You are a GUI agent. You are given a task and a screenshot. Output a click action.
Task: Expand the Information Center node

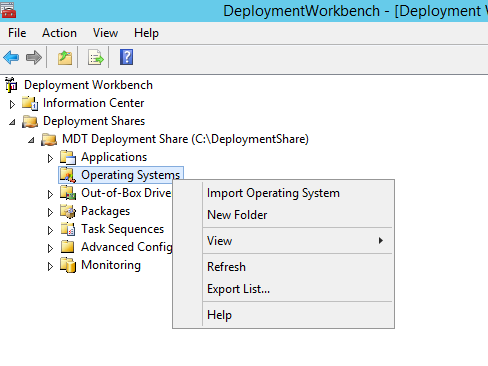click(12, 104)
